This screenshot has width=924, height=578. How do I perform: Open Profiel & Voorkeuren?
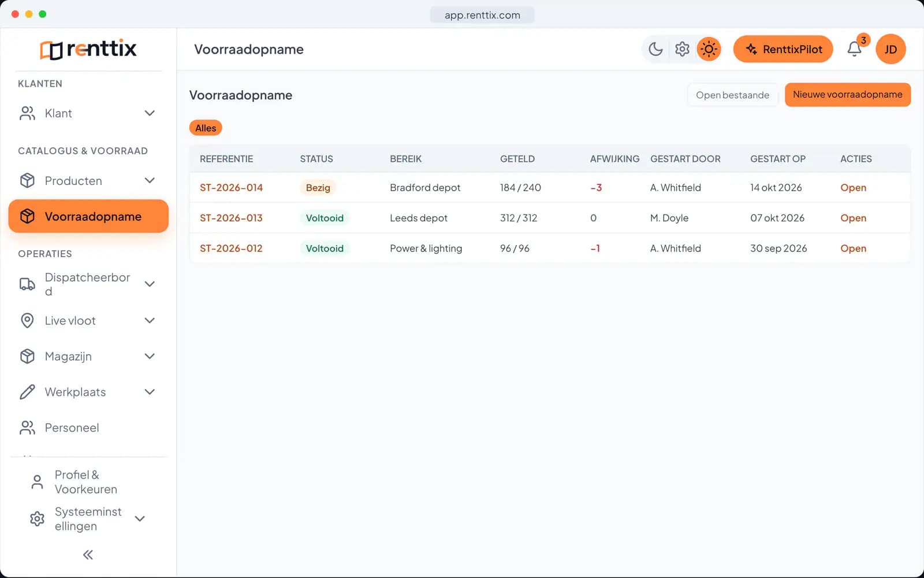pos(88,482)
